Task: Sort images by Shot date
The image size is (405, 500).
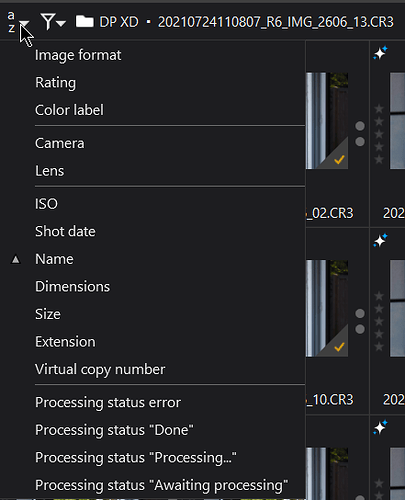Action: 65,232
